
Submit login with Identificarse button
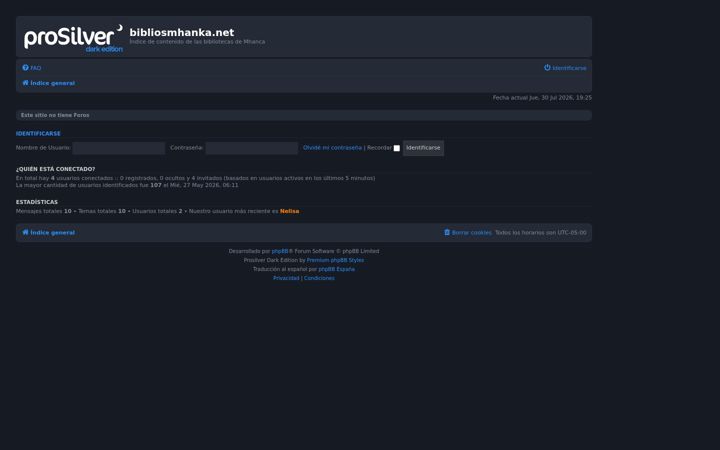[x=423, y=148]
